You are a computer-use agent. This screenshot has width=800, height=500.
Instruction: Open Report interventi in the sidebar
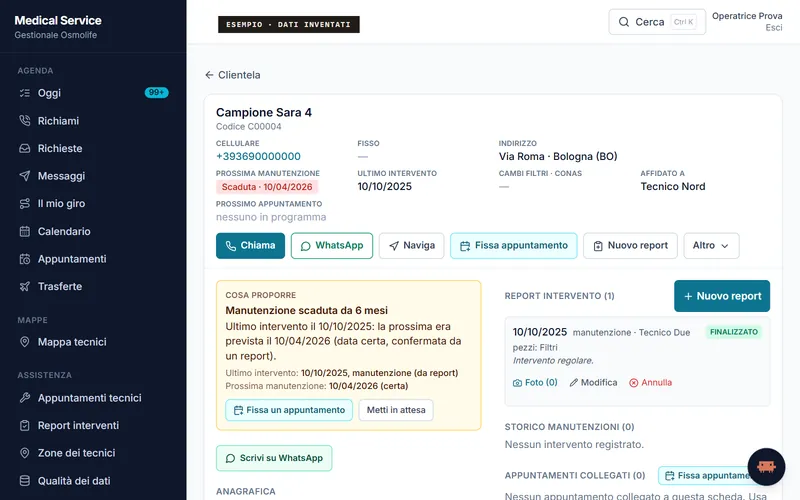point(93,425)
